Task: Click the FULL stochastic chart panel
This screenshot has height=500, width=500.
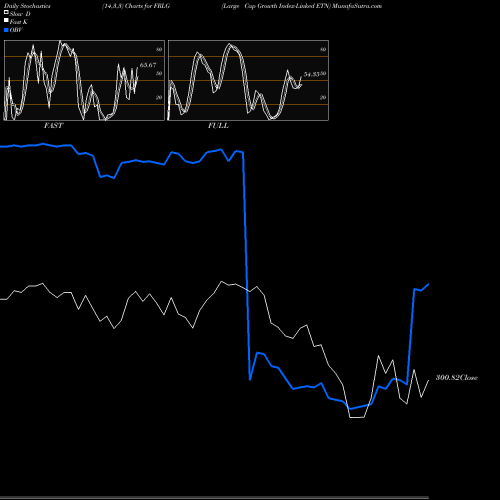Action: 248,80
